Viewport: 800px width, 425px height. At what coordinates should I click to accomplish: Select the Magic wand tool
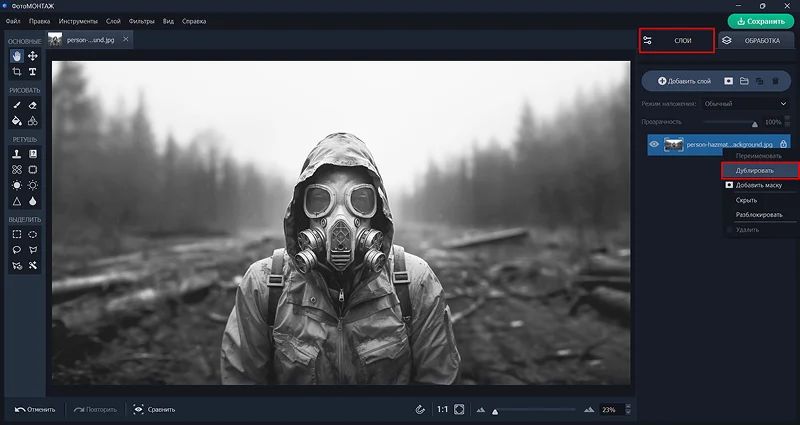coord(33,266)
